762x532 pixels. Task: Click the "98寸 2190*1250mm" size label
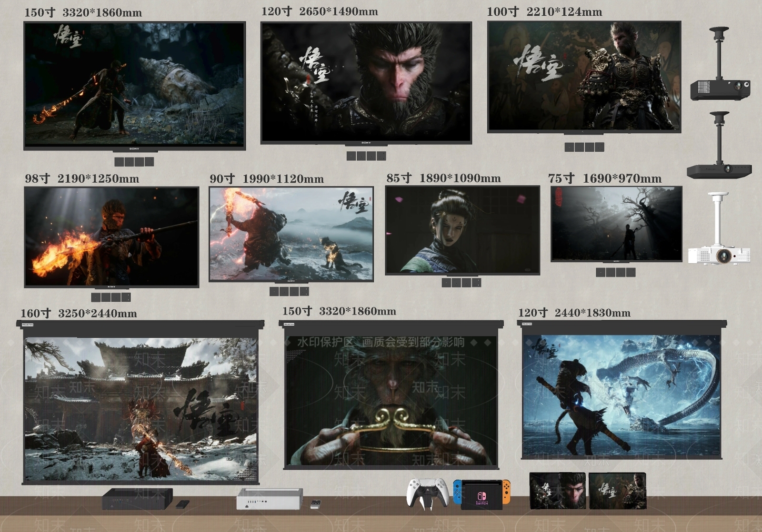click(x=82, y=178)
